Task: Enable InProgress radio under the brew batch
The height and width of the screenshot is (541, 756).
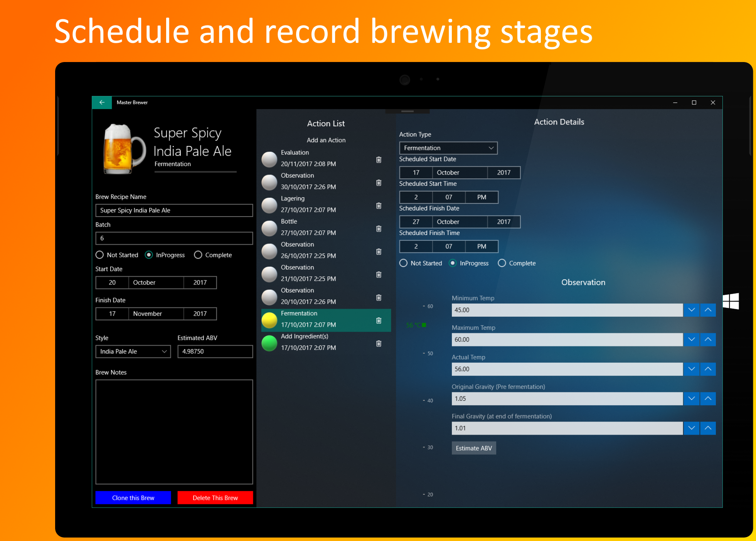Action: tap(149, 255)
